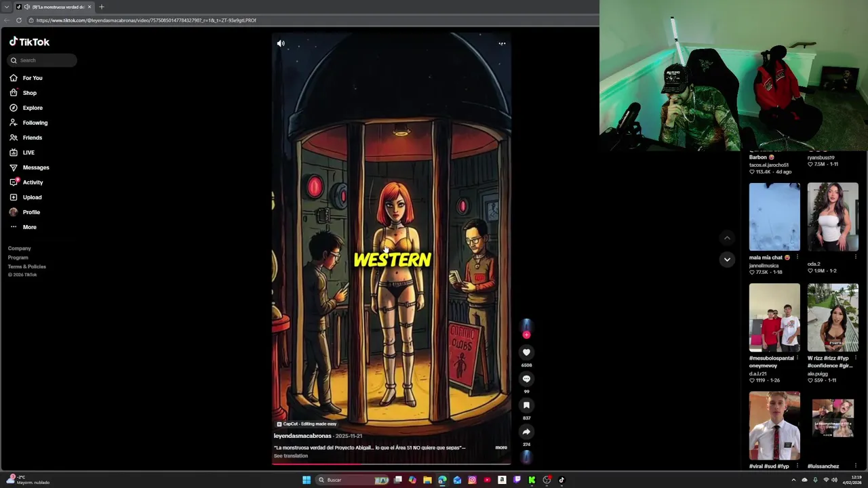Open a new browser tab
The width and height of the screenshot is (868, 488).
(x=101, y=7)
